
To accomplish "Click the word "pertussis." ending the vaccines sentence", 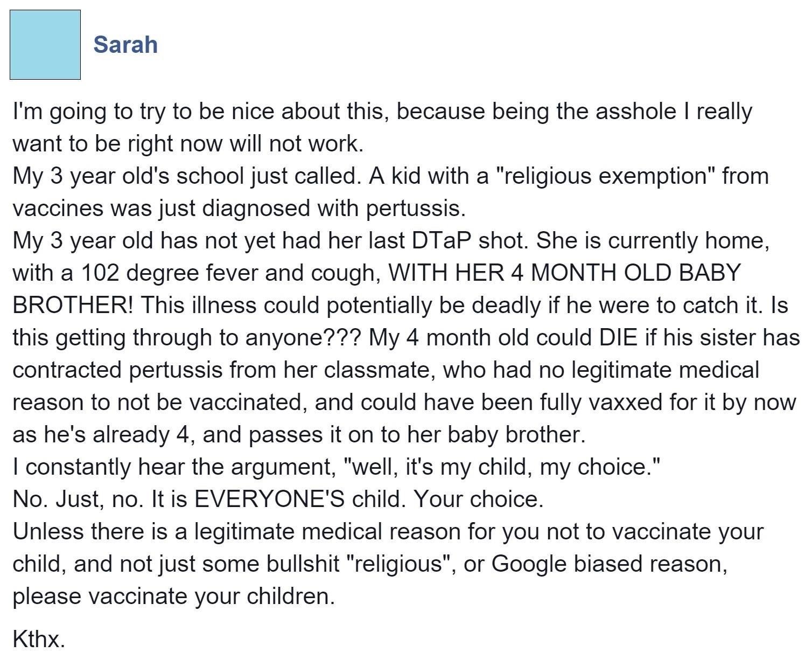I will coord(416,209).
